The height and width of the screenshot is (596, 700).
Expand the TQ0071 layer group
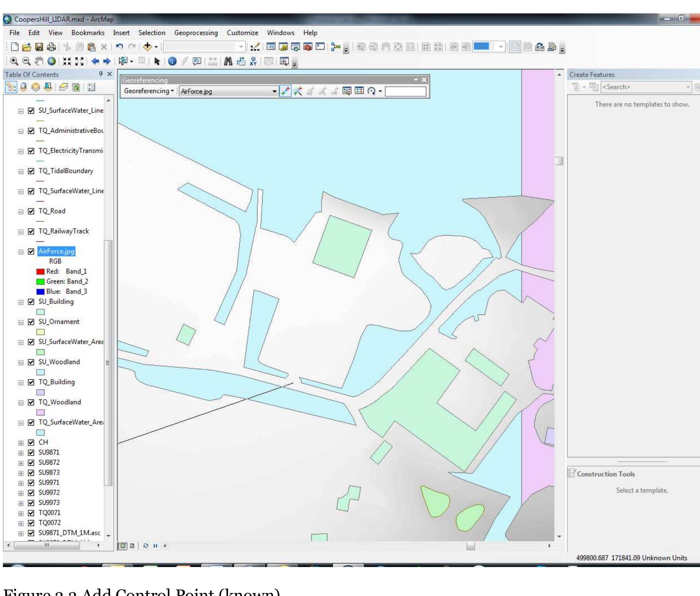tap(21, 513)
